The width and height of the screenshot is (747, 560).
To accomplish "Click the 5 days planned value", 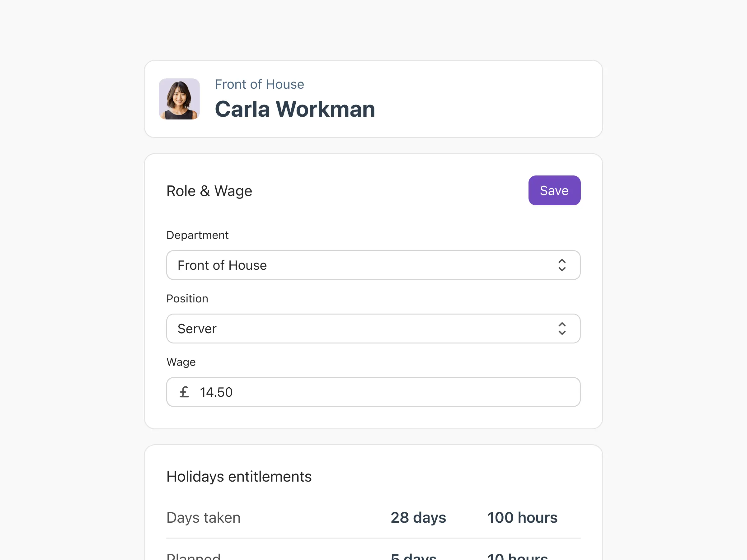I will pos(413,556).
